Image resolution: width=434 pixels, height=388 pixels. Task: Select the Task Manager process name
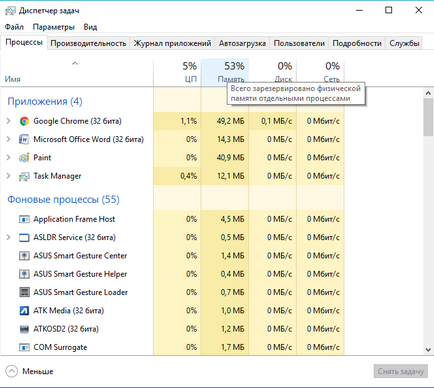pos(57,176)
